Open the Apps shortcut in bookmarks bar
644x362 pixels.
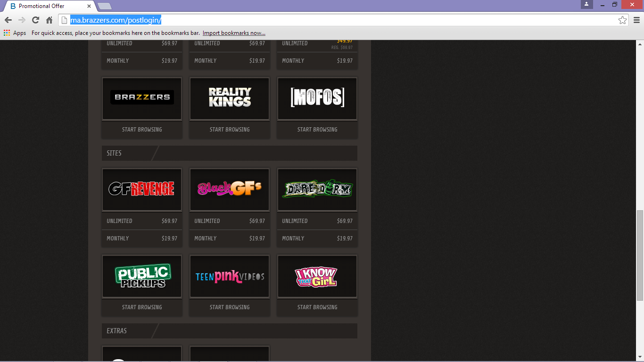15,33
